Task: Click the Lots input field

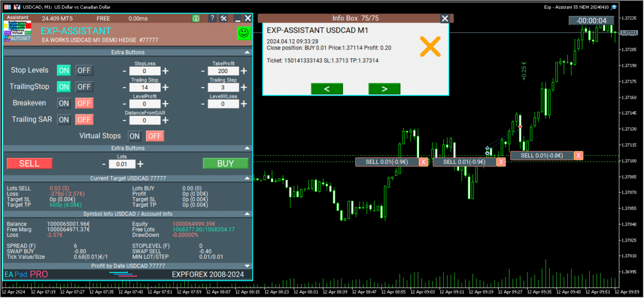Action: (x=122, y=164)
